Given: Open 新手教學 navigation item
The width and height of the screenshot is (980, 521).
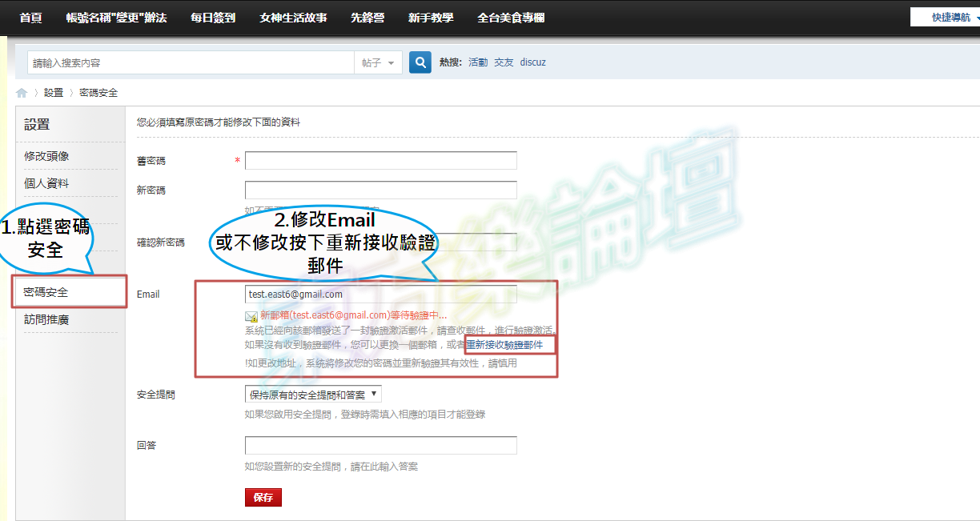Looking at the screenshot, I should pyautogui.click(x=431, y=18).
